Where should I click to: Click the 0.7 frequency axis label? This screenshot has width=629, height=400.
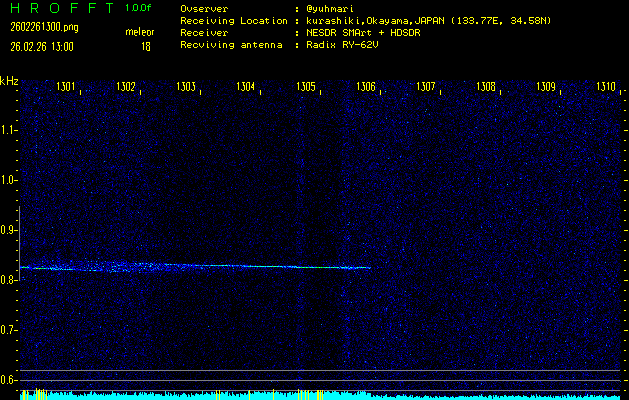[x=7, y=330]
